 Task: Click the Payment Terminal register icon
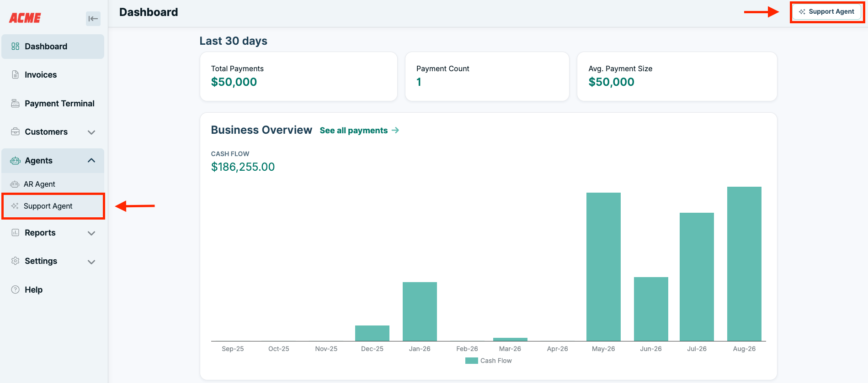click(16, 103)
